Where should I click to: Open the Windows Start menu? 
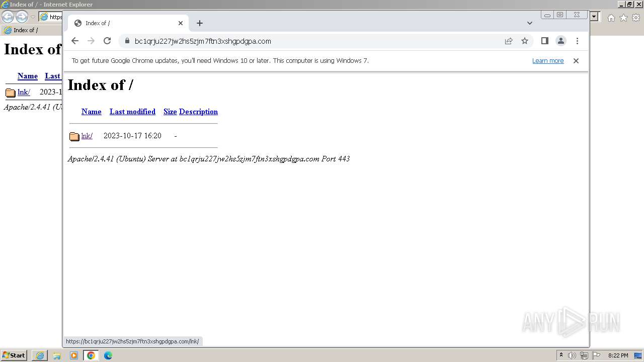point(14,355)
